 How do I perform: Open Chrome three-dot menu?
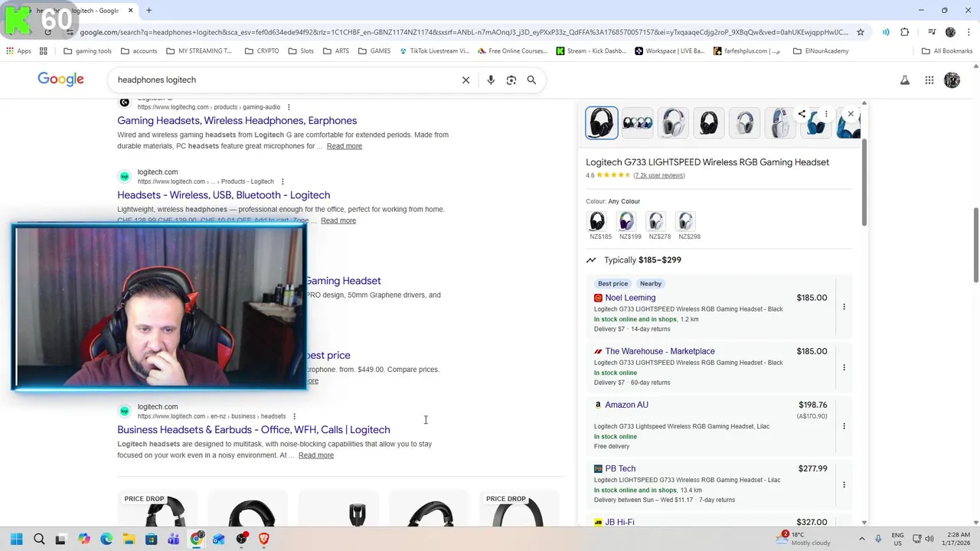(968, 32)
